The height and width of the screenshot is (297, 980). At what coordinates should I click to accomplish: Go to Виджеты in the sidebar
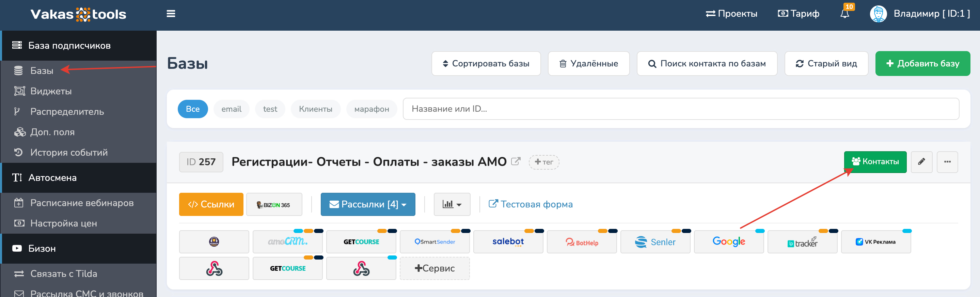[51, 91]
